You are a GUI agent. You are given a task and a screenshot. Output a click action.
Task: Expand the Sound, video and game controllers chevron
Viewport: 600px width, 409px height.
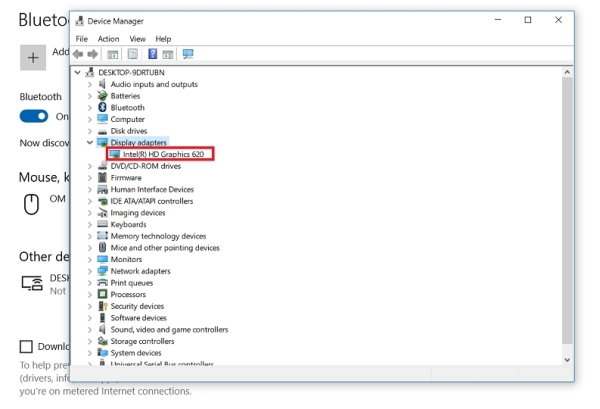coord(90,330)
